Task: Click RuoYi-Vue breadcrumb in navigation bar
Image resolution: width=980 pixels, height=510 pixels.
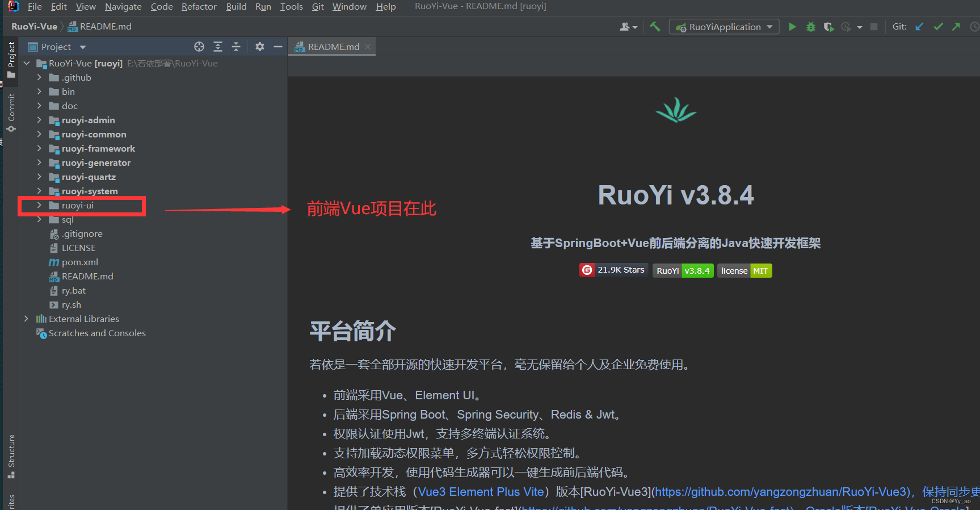Action: tap(34, 27)
